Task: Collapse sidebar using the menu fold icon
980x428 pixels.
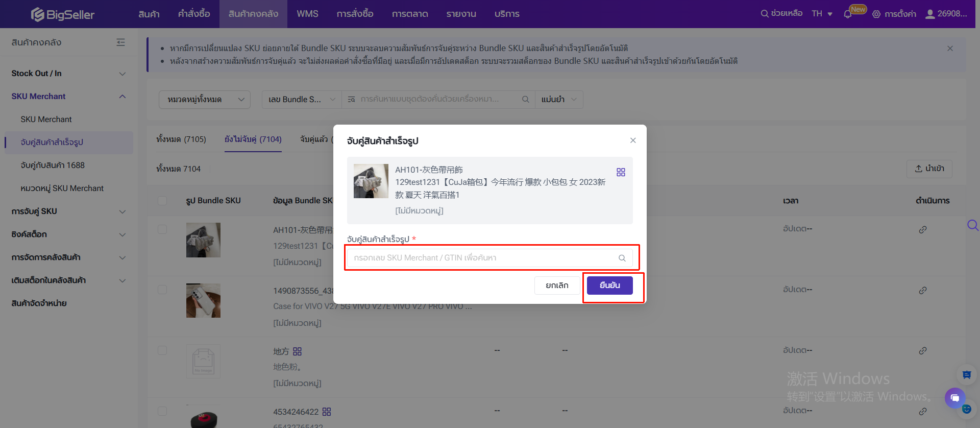Action: click(120, 42)
